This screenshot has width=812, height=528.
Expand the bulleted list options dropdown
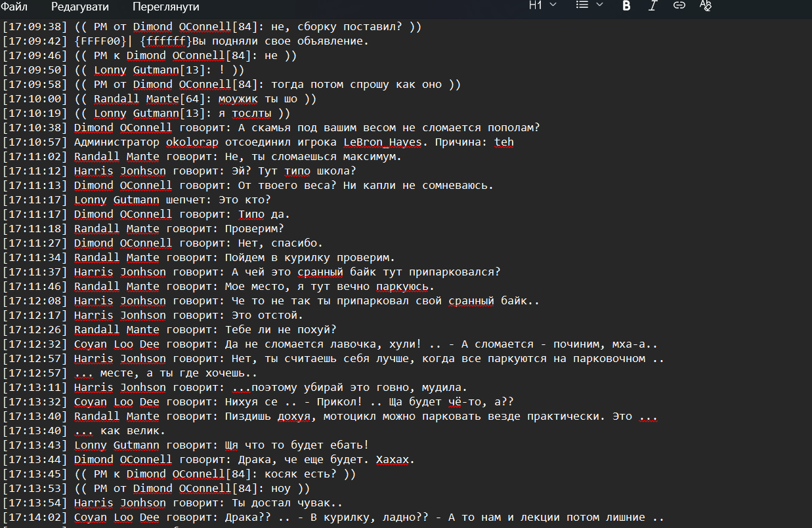click(589, 5)
